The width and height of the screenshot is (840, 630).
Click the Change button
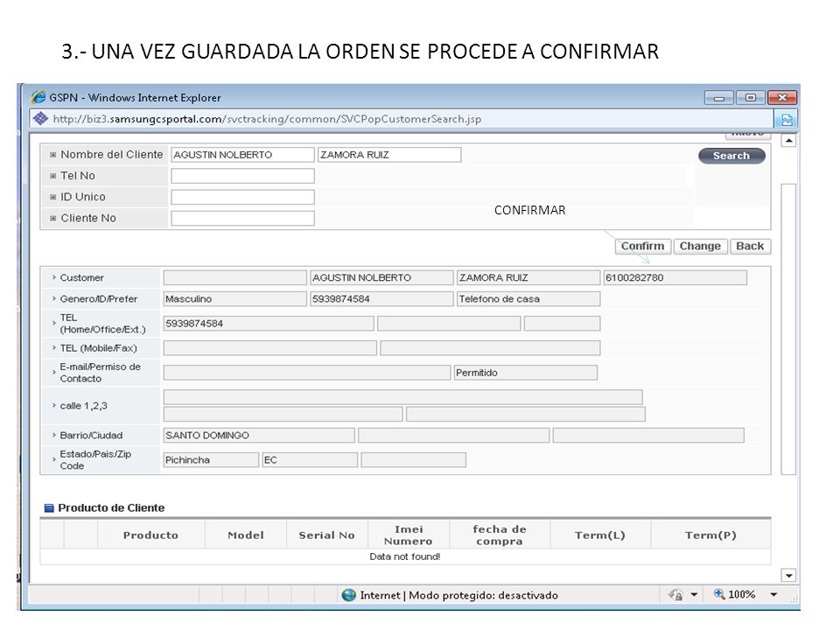tap(700, 246)
